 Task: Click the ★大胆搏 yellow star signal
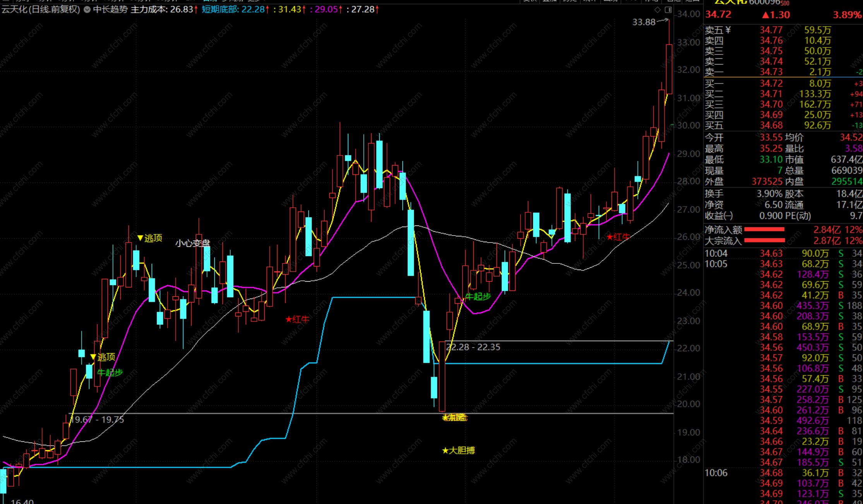459,451
